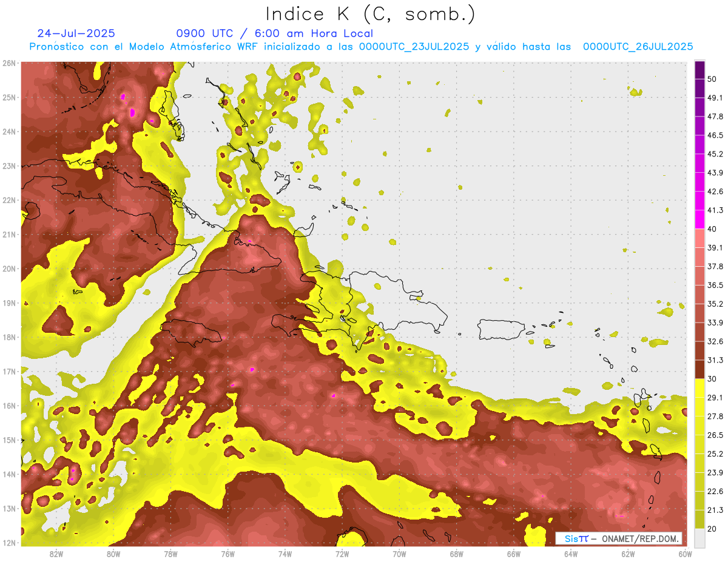Click the latitude label '12N'
The image size is (728, 562).
[x=9, y=543]
